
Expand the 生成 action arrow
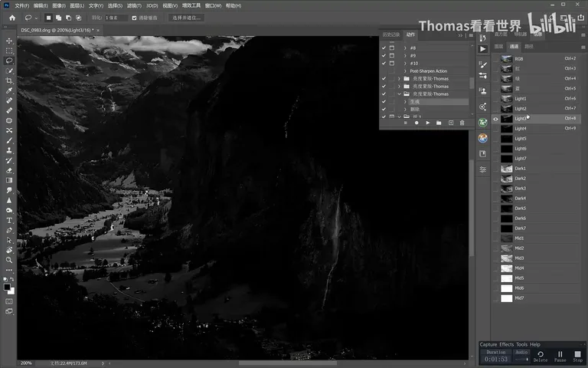tap(405, 102)
